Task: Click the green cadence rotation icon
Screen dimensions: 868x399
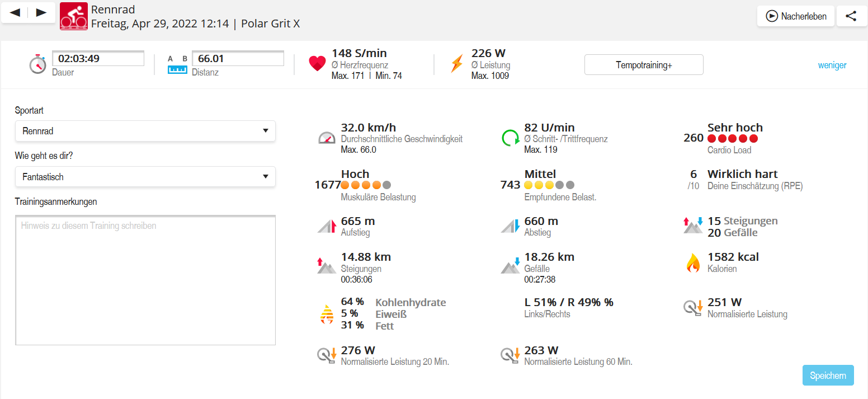Action: (510, 138)
